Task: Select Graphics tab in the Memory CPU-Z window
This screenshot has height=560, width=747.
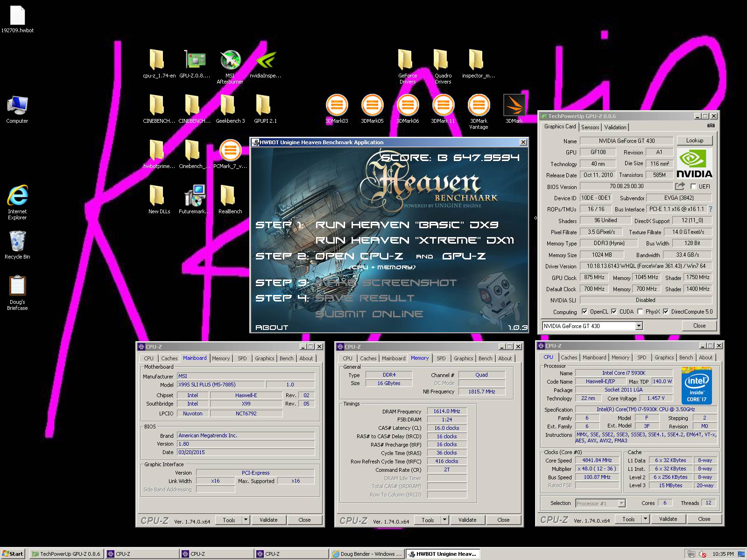Action: point(463,358)
